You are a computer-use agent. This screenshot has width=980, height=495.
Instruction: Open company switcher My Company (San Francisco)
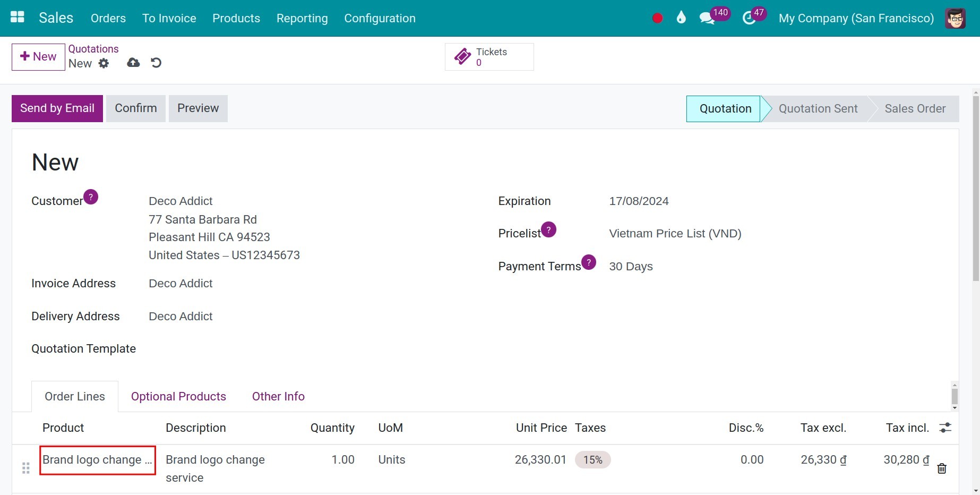pyautogui.click(x=856, y=18)
